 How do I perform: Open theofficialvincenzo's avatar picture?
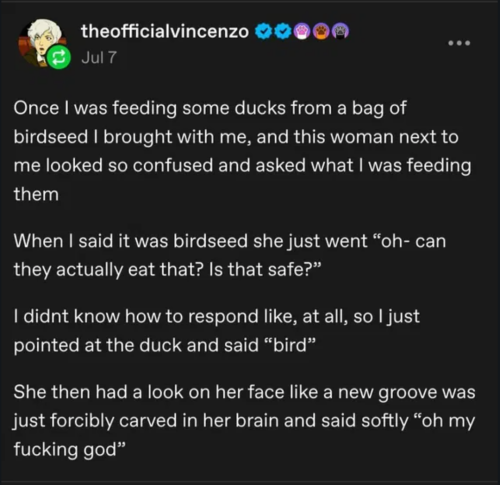pyautogui.click(x=42, y=43)
